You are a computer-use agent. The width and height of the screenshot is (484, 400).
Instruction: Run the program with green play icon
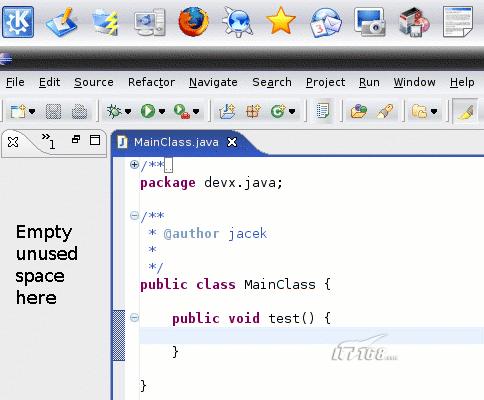148,111
